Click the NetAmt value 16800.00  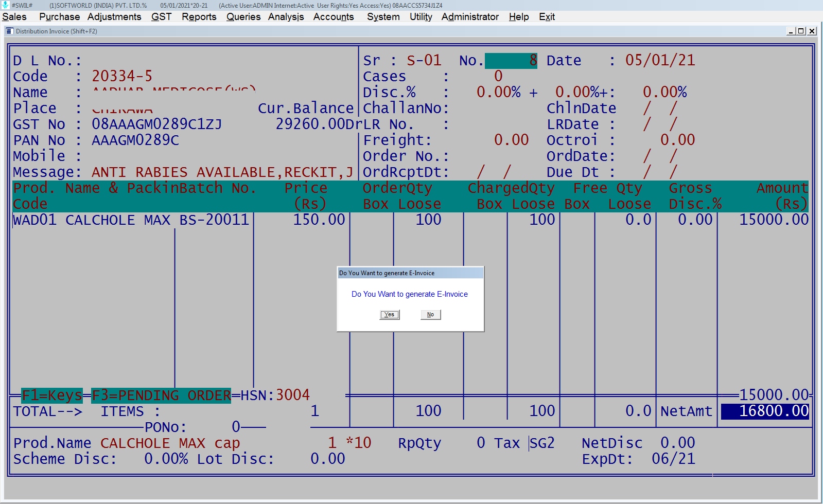pyautogui.click(x=765, y=411)
